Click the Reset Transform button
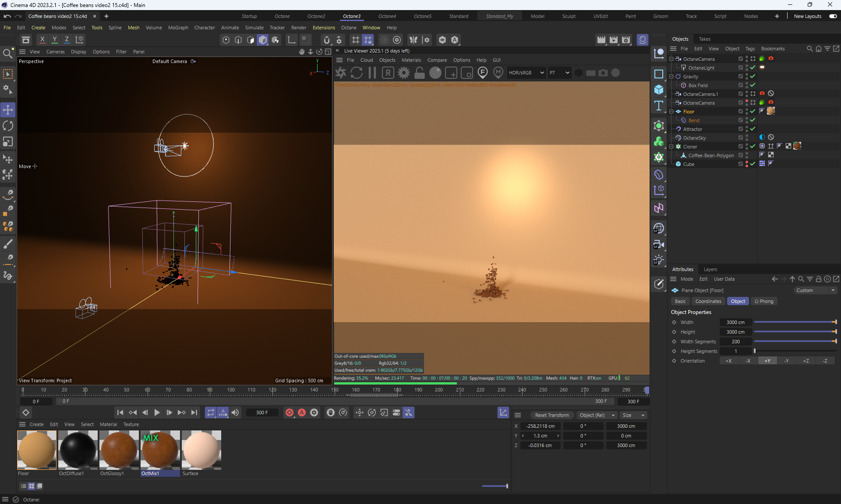This screenshot has width=841, height=504. pyautogui.click(x=551, y=415)
